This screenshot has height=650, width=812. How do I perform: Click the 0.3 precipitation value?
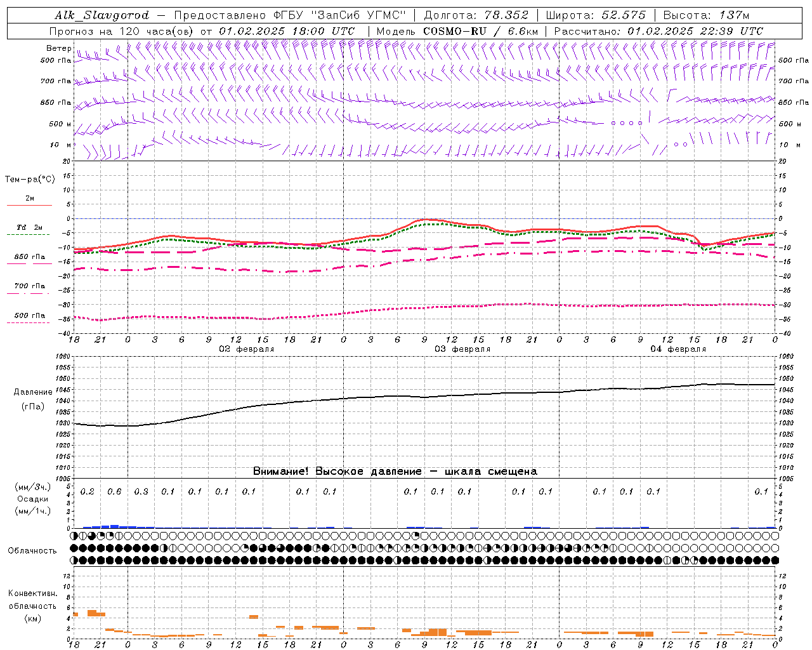click(x=141, y=491)
